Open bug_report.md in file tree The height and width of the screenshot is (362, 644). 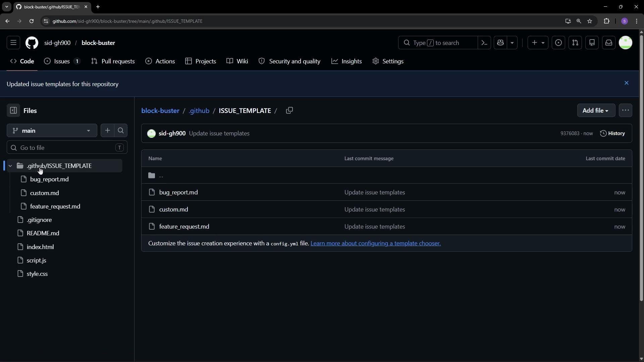pyautogui.click(x=49, y=179)
